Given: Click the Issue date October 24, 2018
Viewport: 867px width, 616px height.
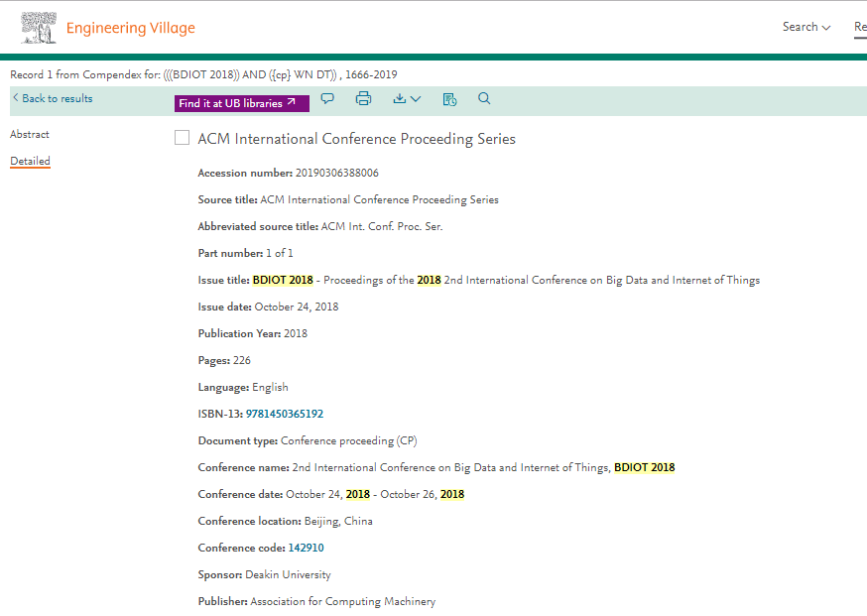Looking at the screenshot, I should (297, 307).
